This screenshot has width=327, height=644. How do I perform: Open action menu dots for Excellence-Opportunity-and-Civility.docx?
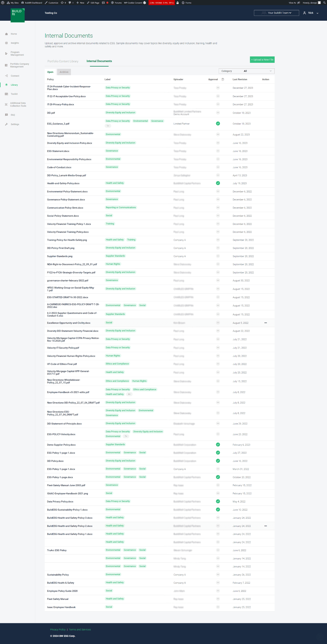point(266,323)
